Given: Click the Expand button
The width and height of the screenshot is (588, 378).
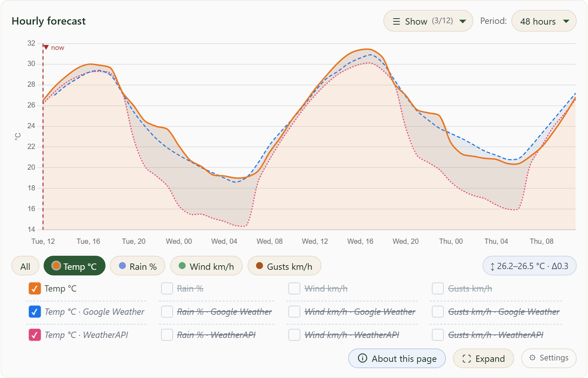Looking at the screenshot, I should click(484, 358).
